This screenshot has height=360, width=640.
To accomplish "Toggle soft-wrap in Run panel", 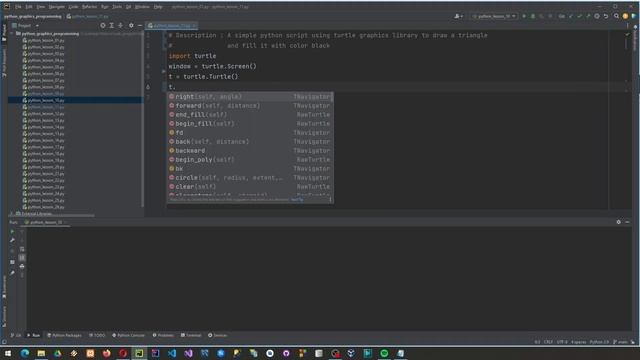I will [22, 249].
